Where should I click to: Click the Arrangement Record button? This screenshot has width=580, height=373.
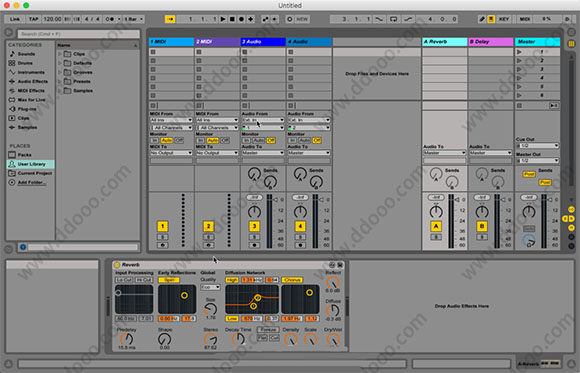241,19
